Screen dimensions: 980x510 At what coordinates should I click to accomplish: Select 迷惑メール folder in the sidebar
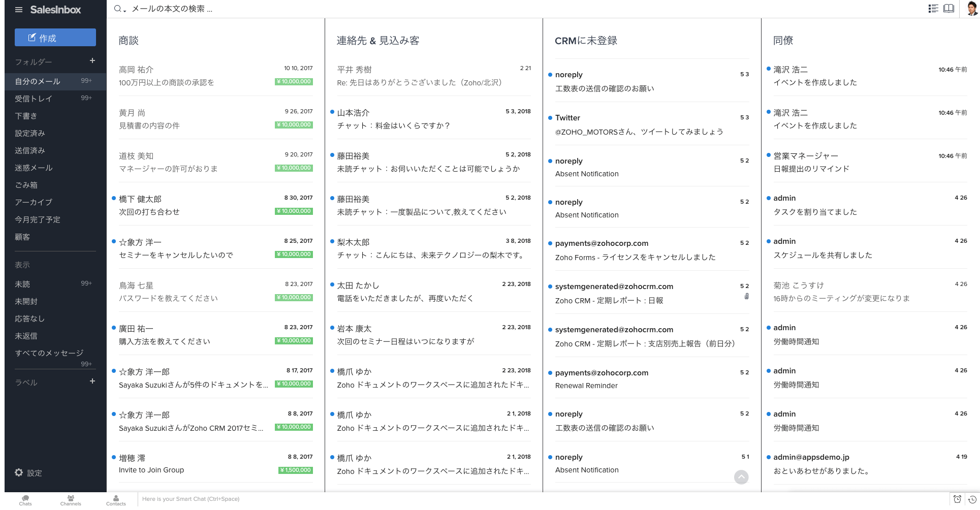pos(33,168)
